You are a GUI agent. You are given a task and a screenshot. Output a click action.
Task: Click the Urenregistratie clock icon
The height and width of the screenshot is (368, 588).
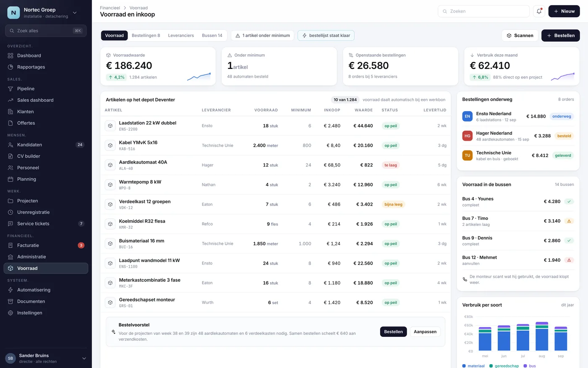coord(10,212)
